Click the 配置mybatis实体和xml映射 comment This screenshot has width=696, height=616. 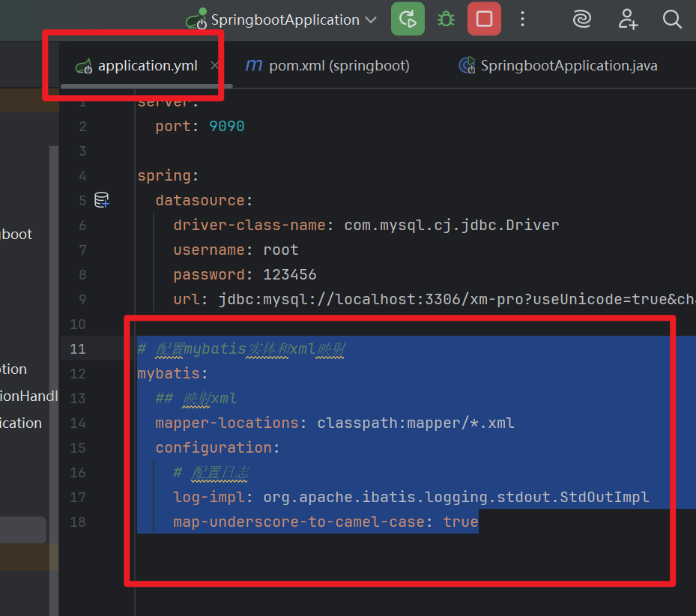coord(241,349)
